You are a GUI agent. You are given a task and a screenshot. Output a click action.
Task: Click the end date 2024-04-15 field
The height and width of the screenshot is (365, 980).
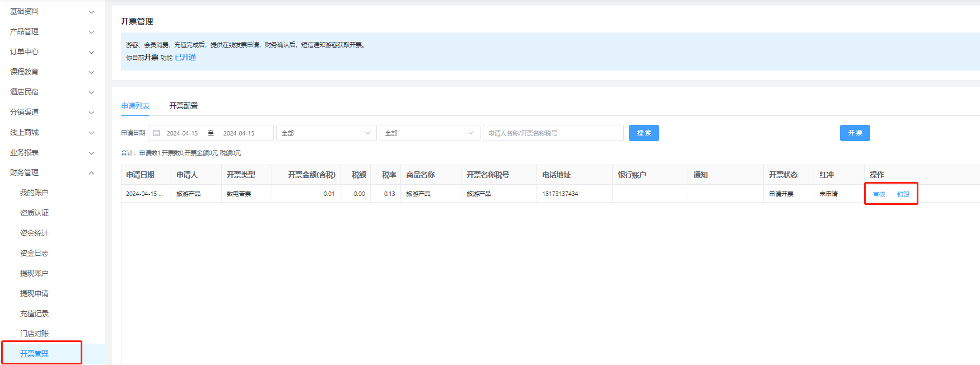tap(239, 133)
